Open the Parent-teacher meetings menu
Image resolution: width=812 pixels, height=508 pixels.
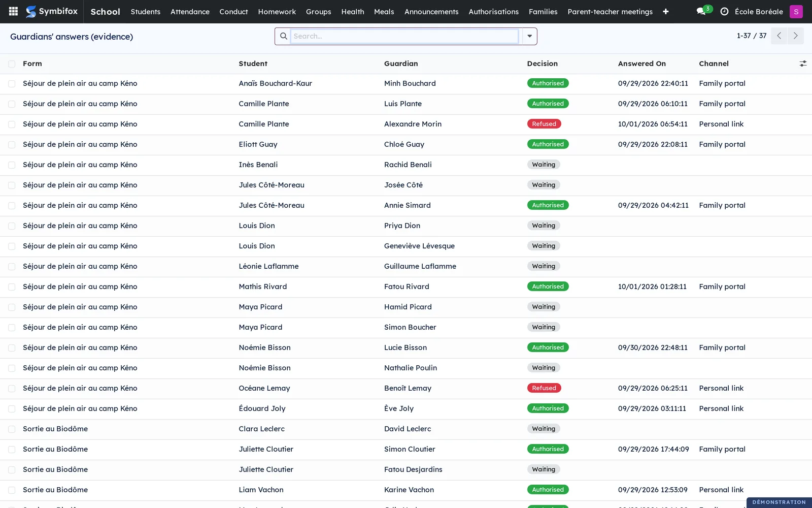click(610, 11)
